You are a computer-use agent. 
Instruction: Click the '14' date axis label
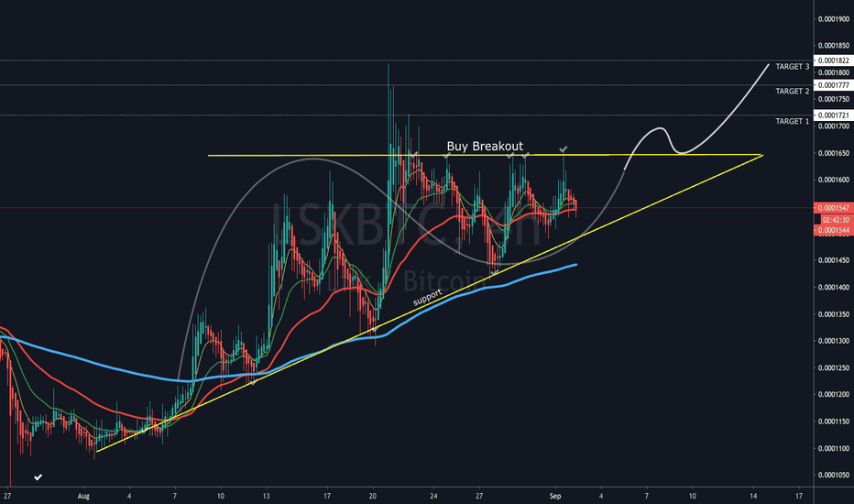point(753,497)
